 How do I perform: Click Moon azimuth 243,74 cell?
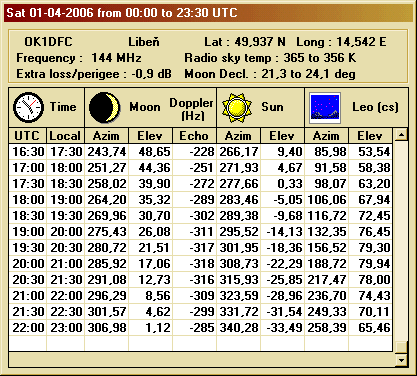(x=107, y=152)
